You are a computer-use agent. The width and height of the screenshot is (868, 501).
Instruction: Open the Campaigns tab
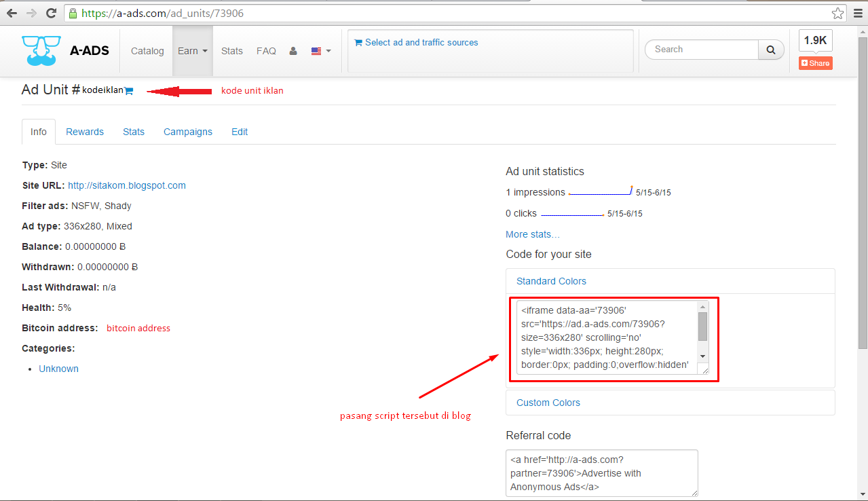coord(188,132)
